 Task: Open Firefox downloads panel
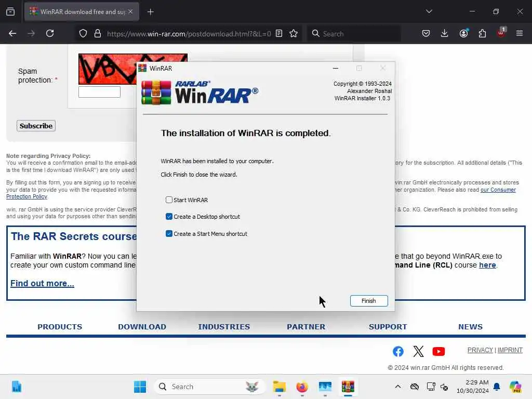pyautogui.click(x=445, y=33)
